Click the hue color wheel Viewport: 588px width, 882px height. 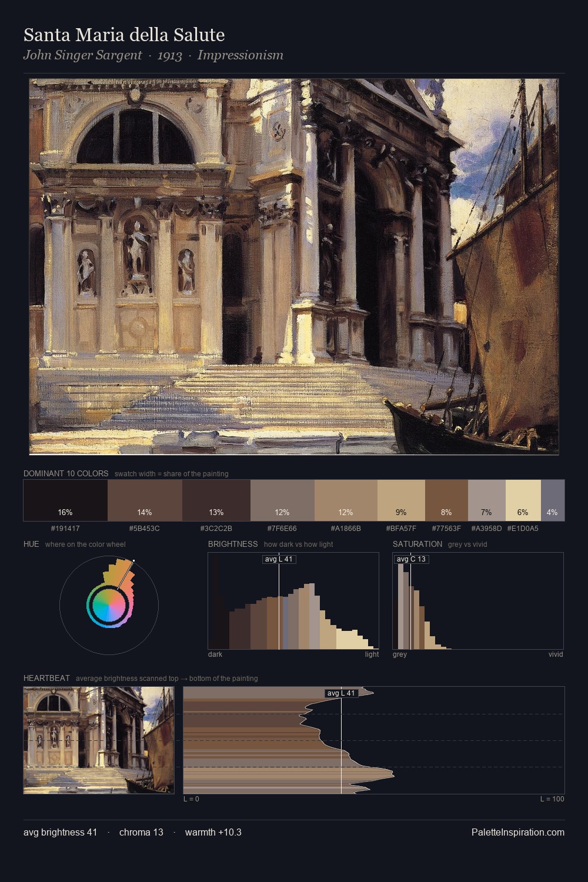pos(109,605)
